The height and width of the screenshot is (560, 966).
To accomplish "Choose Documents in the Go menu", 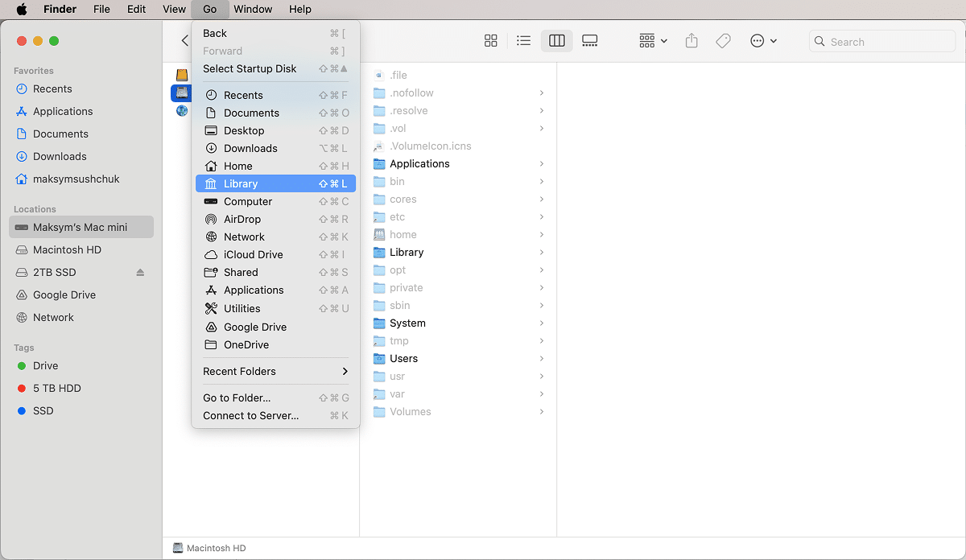I will point(275,113).
